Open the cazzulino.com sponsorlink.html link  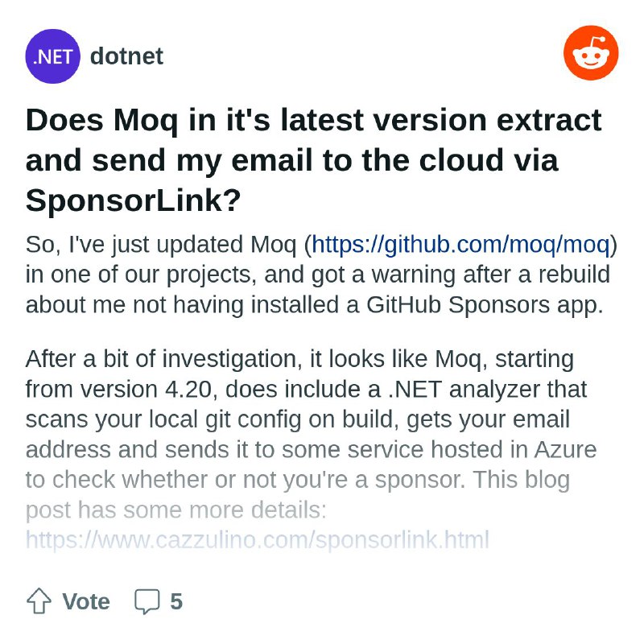257,539
